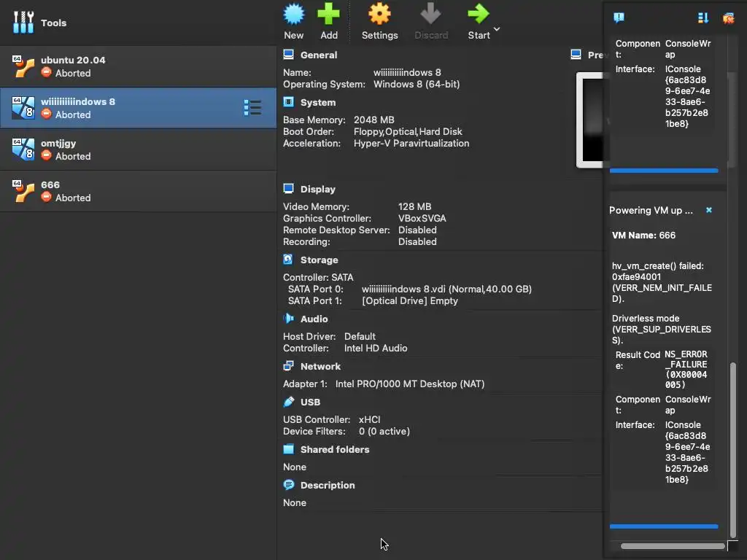Click the SATA Port 0 wiiiiiiiindows 8.vdi entry
Screen dimensions: 747x560
click(x=447, y=289)
